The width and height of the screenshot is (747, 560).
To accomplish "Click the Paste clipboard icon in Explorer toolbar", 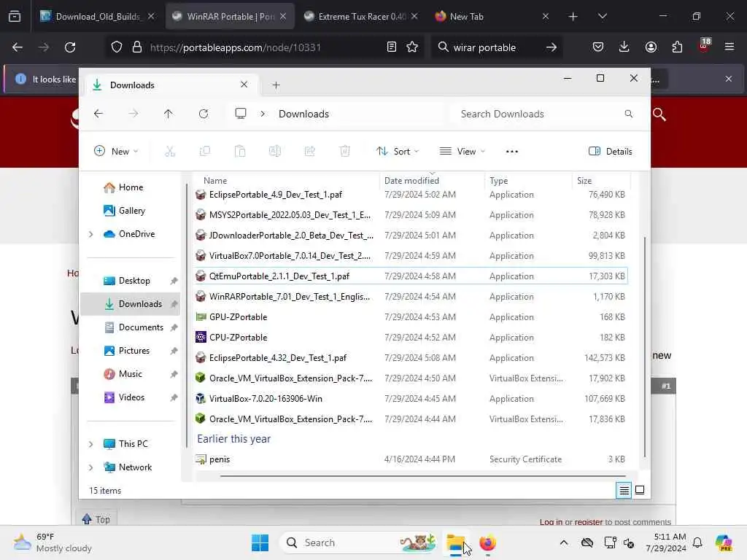I will pyautogui.click(x=240, y=152).
